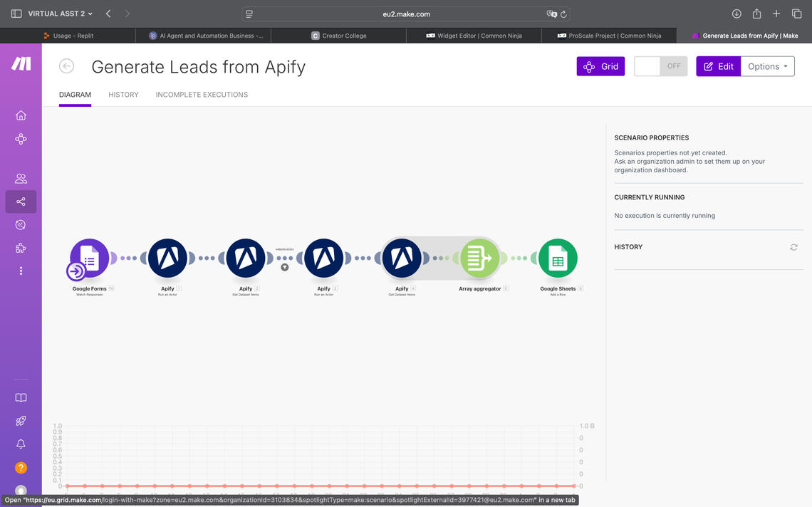Image resolution: width=812 pixels, height=507 pixels.
Task: Open the rocket what's-new icon
Action: [x=21, y=421]
